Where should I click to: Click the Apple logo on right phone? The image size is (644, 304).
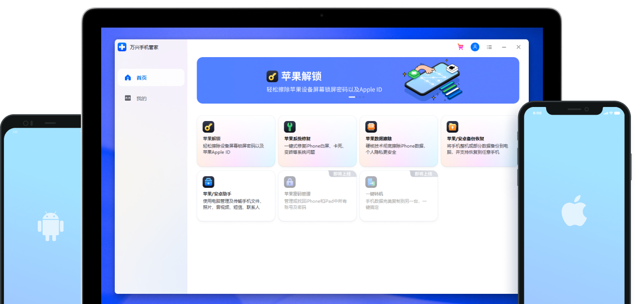pos(574,211)
